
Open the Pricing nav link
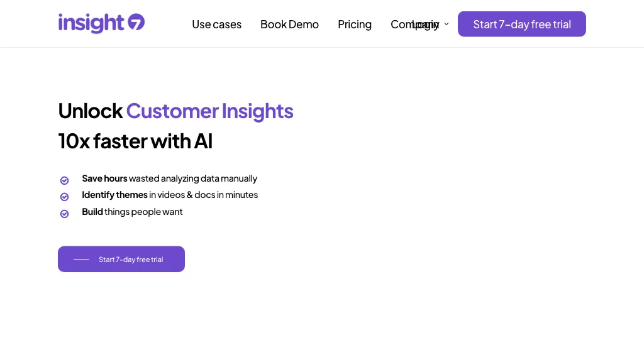[x=355, y=25]
